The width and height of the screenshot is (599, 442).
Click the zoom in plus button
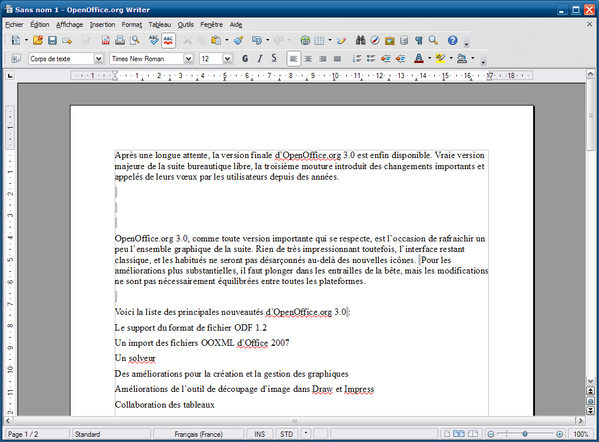tap(559, 434)
